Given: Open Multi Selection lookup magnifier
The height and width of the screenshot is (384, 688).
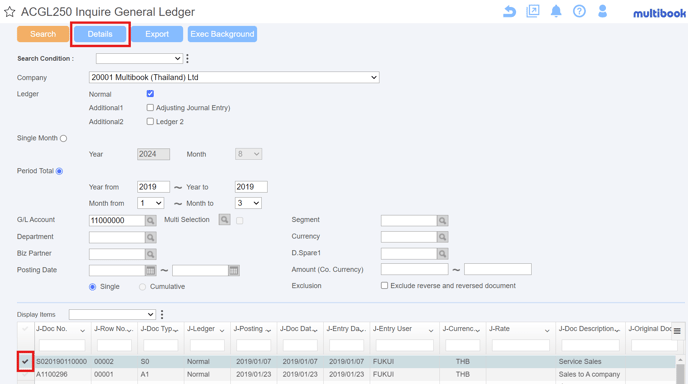Looking at the screenshot, I should 224,219.
